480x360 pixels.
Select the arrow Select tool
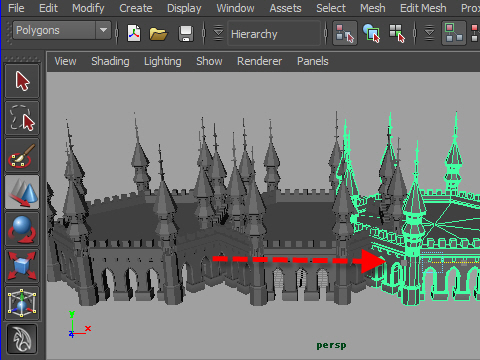pos(22,81)
